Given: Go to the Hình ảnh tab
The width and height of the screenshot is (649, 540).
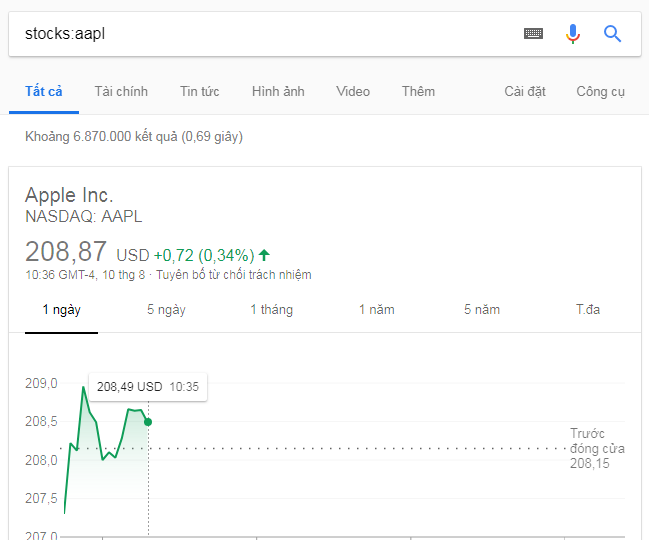Looking at the screenshot, I should click(x=278, y=91).
